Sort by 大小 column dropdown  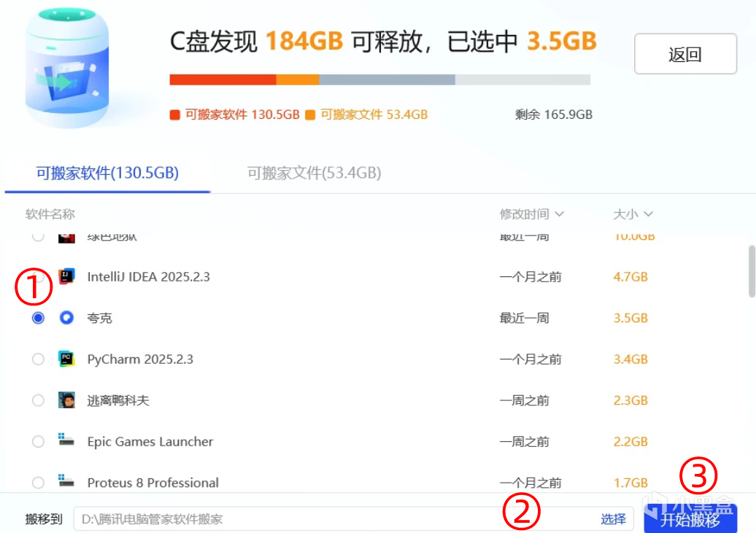(633, 214)
